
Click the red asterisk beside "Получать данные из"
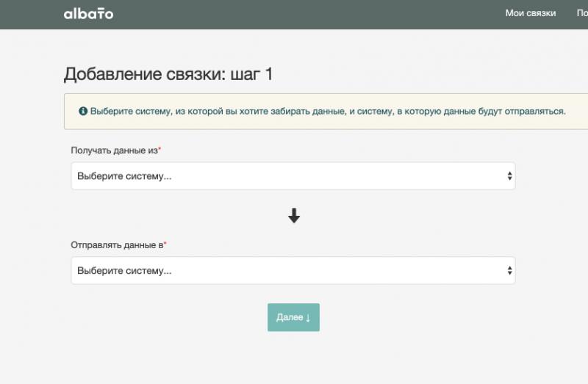[x=160, y=149]
